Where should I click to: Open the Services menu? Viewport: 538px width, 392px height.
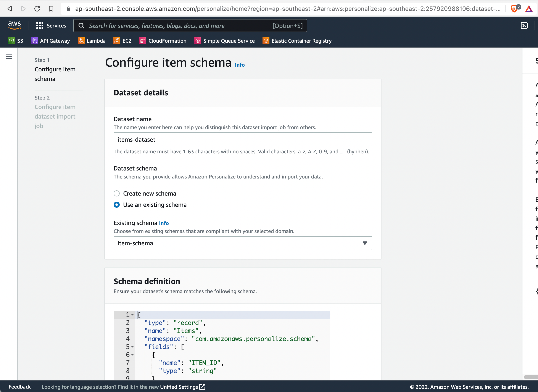(x=51, y=25)
